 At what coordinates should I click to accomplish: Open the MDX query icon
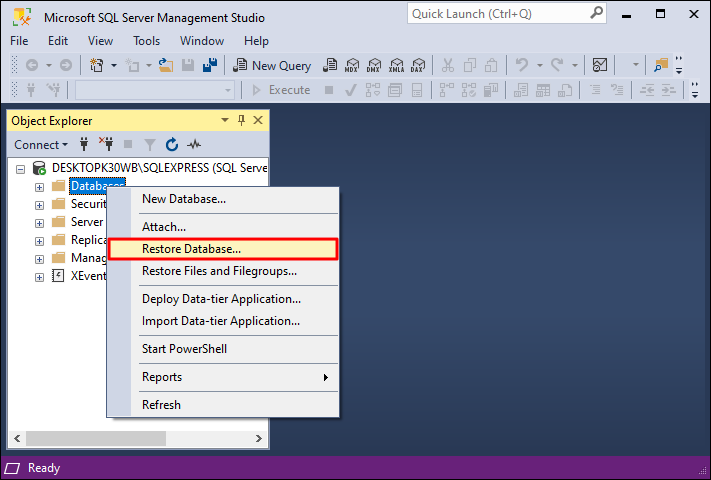[352, 66]
